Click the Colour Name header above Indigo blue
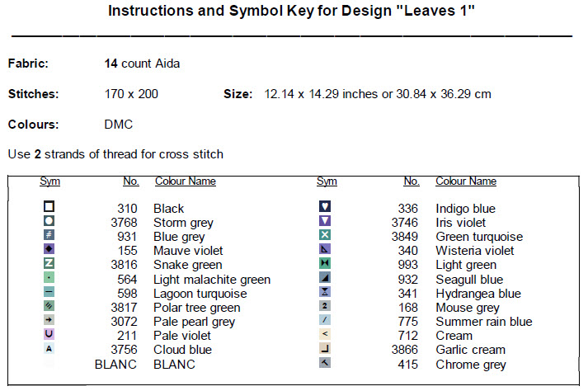 466,181
